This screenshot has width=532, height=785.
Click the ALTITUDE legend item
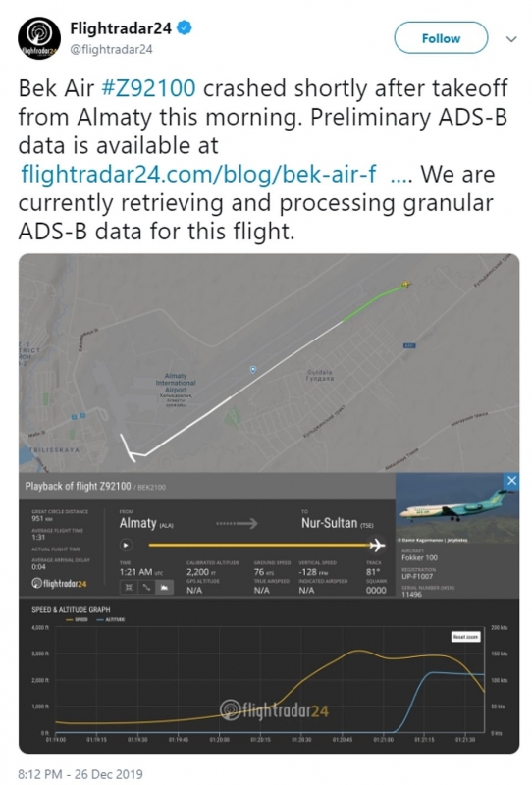tap(110, 620)
